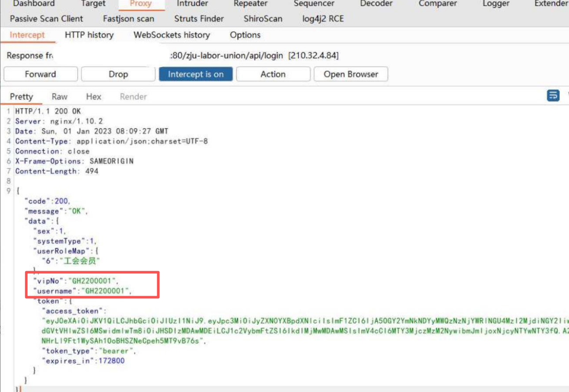The width and height of the screenshot is (569, 392).
Task: Select the Options sub-tab
Action: [245, 35]
